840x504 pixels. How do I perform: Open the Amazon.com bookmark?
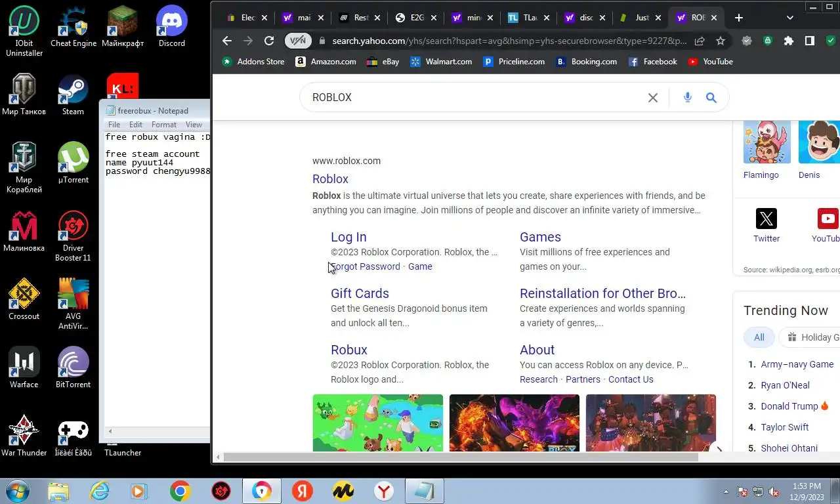click(325, 62)
